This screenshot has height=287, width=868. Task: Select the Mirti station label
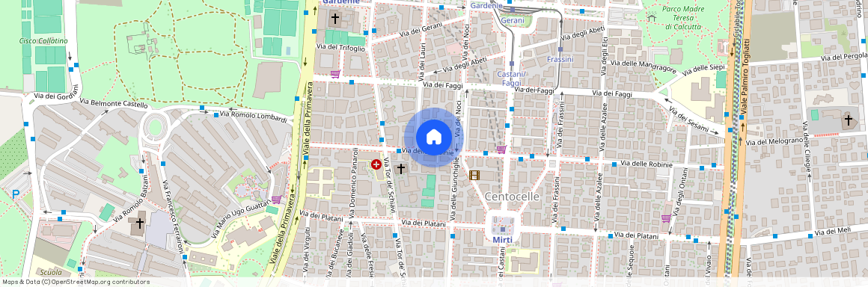coord(503,240)
